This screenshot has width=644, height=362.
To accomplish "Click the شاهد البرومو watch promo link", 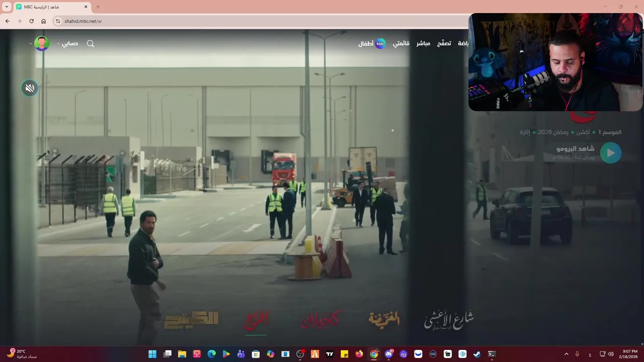I will 575,149.
